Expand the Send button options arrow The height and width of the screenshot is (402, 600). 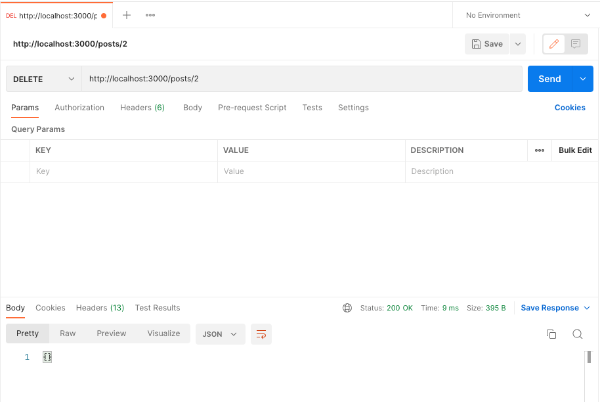pyautogui.click(x=583, y=79)
